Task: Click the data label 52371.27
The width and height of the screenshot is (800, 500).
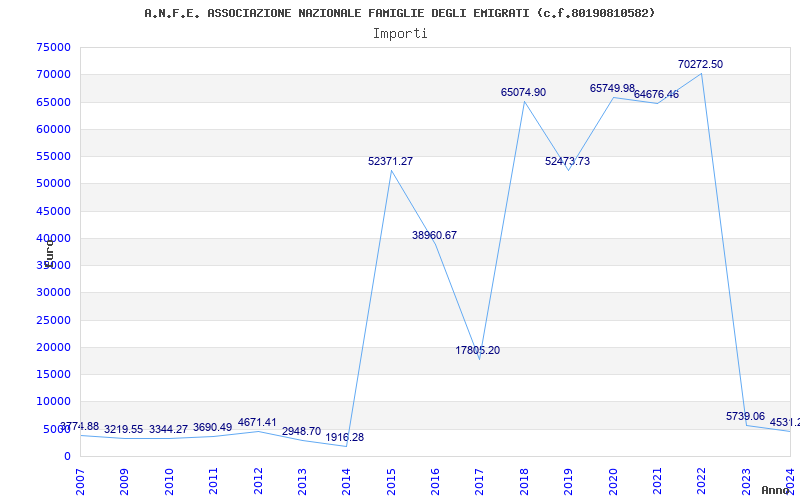Action: [x=390, y=161]
